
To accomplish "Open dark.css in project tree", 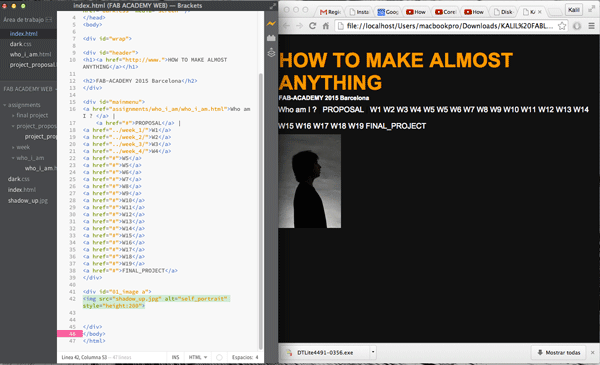I will click(x=18, y=179).
